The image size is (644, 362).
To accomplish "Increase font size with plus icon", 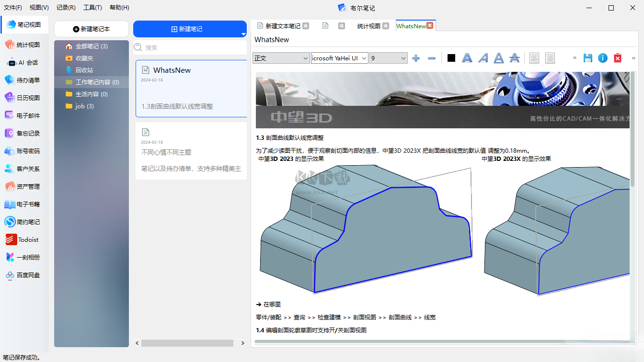I will pyautogui.click(x=416, y=58).
